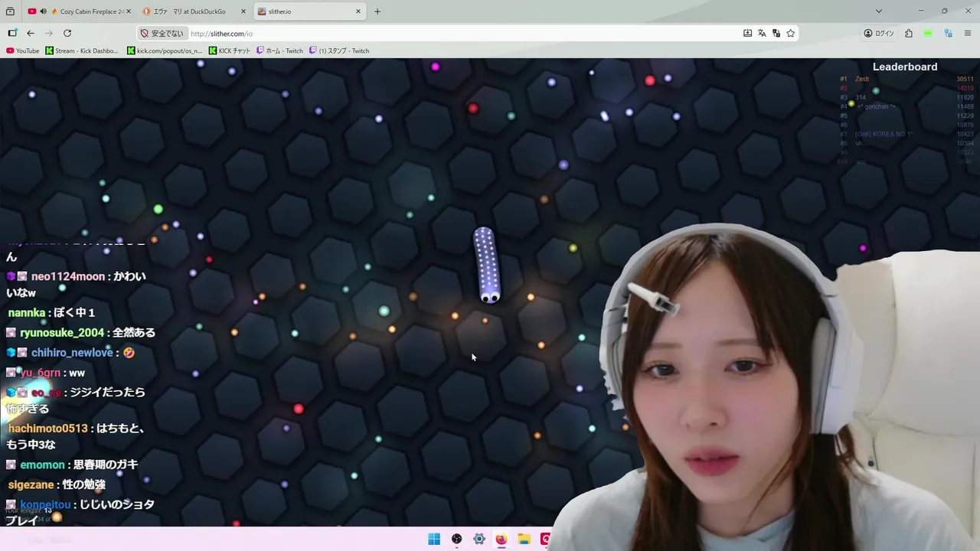Viewport: 980px width, 551px height.
Task: Open the browser hamburger menu
Action: point(968,33)
